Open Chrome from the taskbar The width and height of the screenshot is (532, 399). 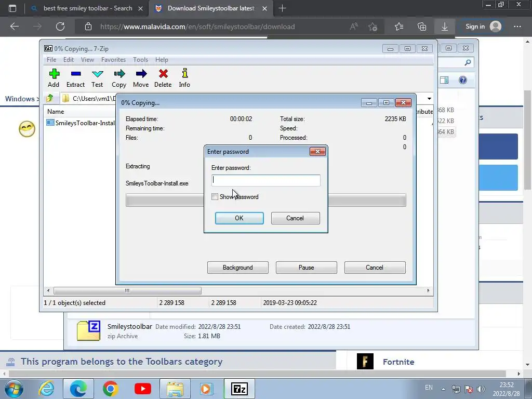click(x=110, y=389)
